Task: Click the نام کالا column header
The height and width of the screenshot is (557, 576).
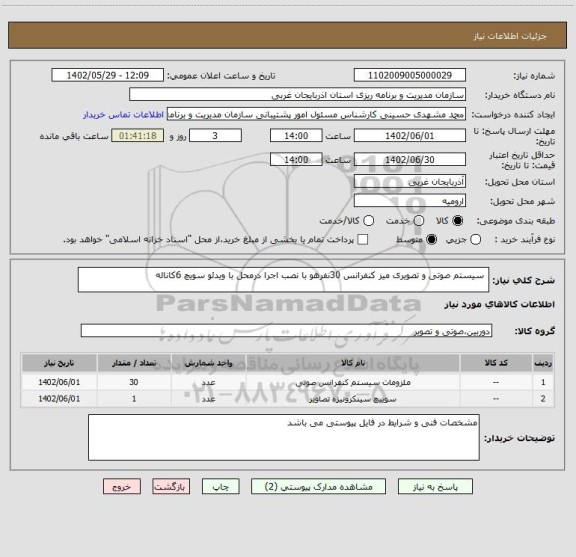Action: 353,363
